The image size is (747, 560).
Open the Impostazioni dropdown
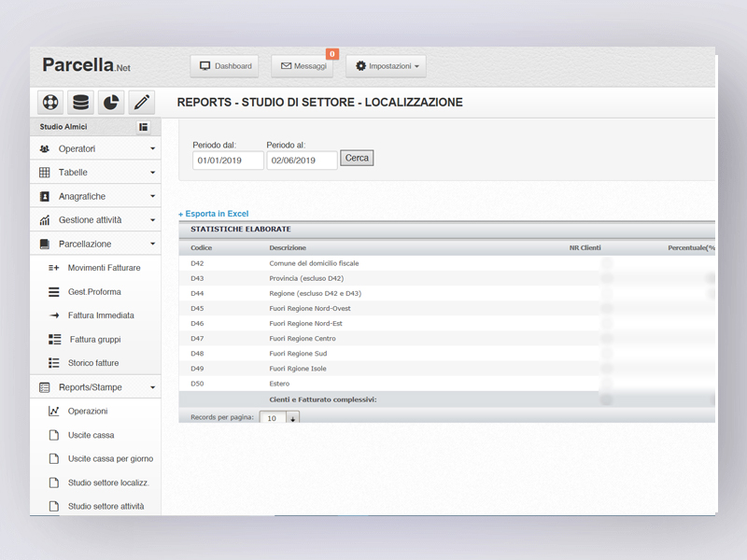[387, 66]
